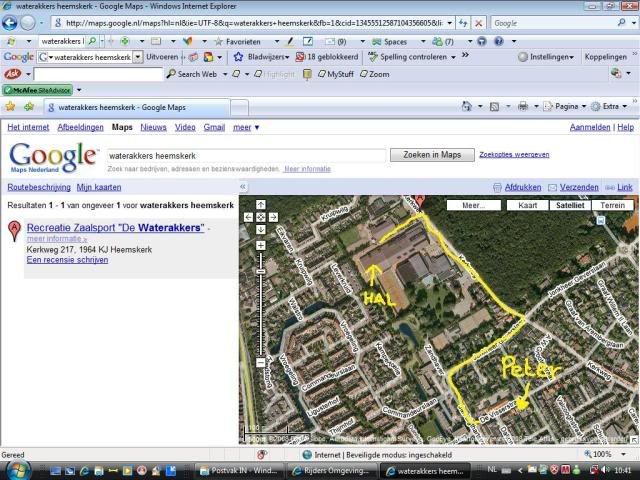Open Recreatie Zaalsport De Waterakkers result
640x480 pixels.
point(116,228)
